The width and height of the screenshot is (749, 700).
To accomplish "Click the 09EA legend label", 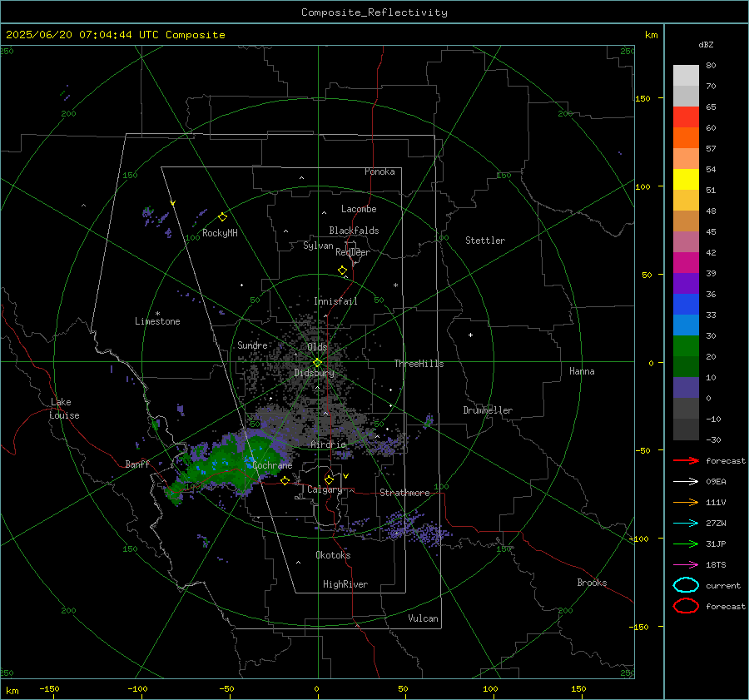I will coord(716,482).
